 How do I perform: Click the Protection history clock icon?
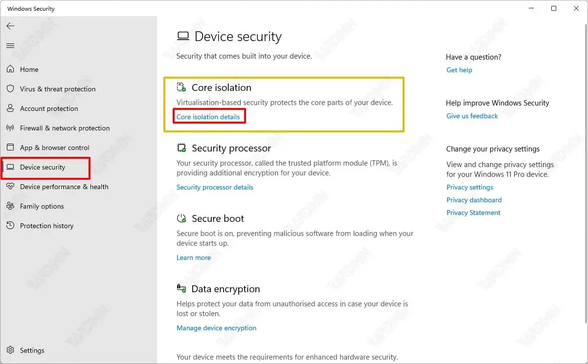10,226
